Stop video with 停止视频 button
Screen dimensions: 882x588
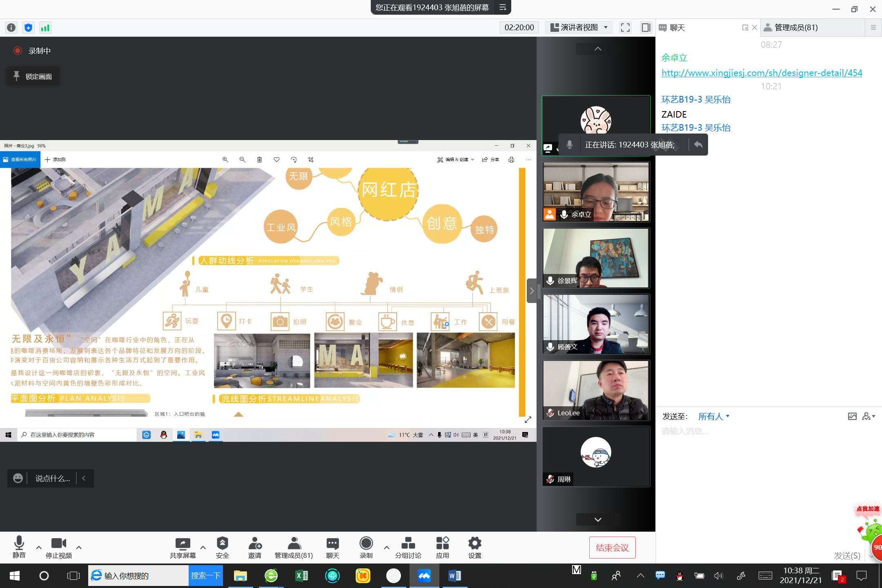coord(58,547)
